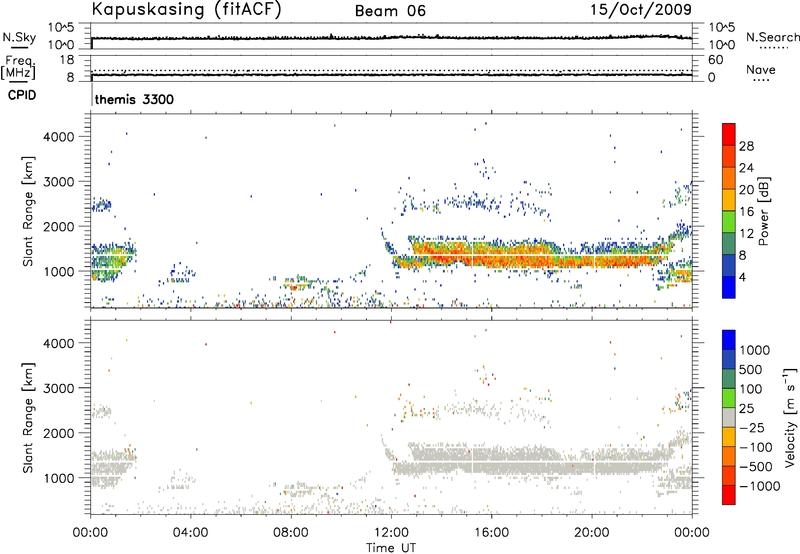Click the "18" frequency axis tick
Screen dimensions: 800x554
pos(67,60)
